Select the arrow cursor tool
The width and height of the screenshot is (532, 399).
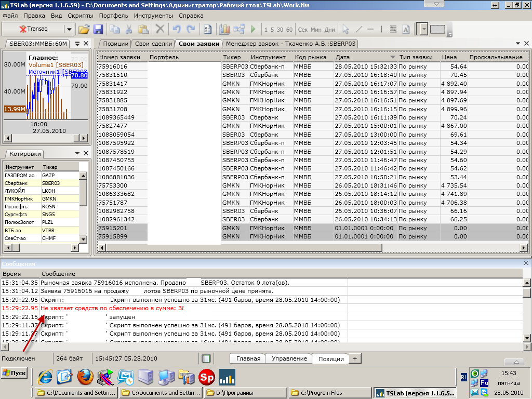pyautogui.click(x=346, y=29)
